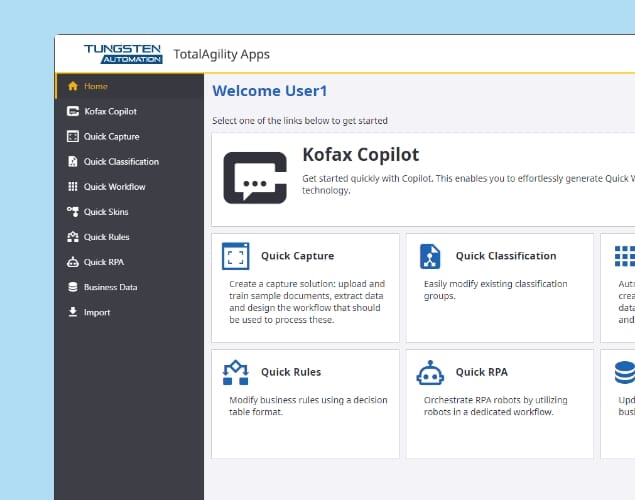Image resolution: width=635 pixels, height=500 pixels.
Task: Choose Import in the sidebar
Action: pyautogui.click(x=129, y=312)
